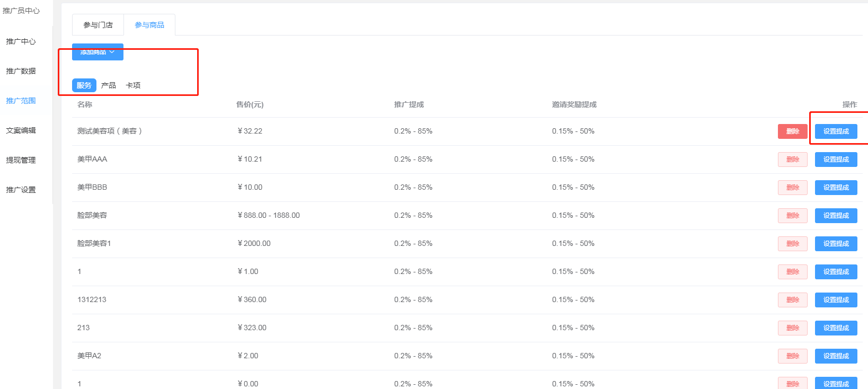The width and height of the screenshot is (868, 389).
Task: Set commission for the 1312213 row
Action: pyautogui.click(x=836, y=300)
